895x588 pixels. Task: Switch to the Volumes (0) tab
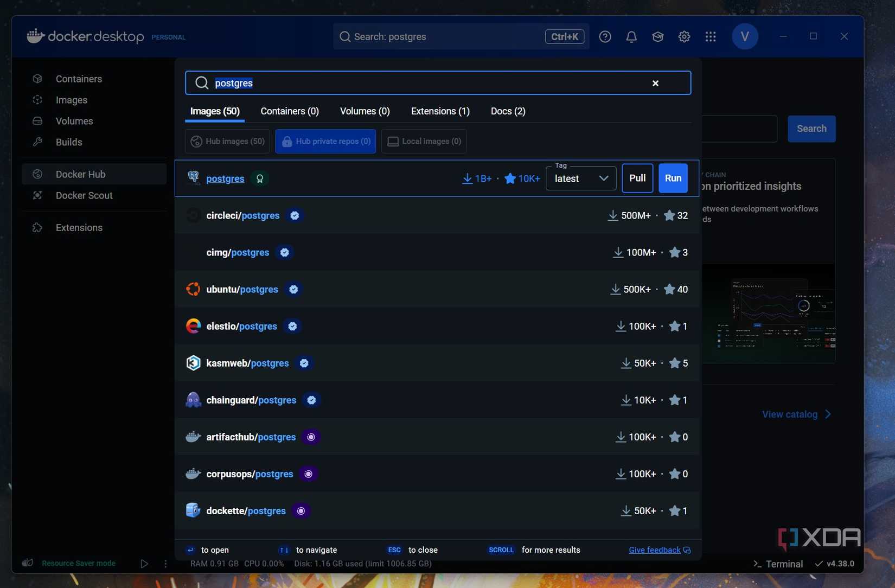click(x=365, y=111)
